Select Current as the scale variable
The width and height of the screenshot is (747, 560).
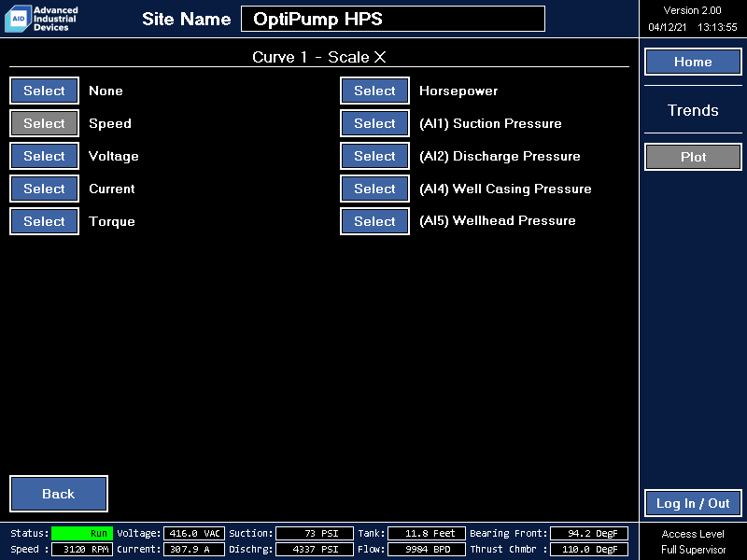pyautogui.click(x=44, y=189)
